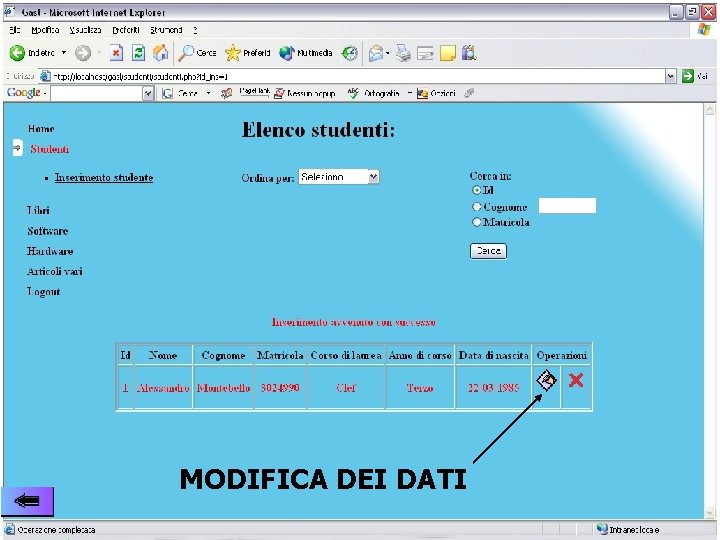This screenshot has height=540, width=720.
Task: Select the Matricola radio button
Action: coord(477,222)
